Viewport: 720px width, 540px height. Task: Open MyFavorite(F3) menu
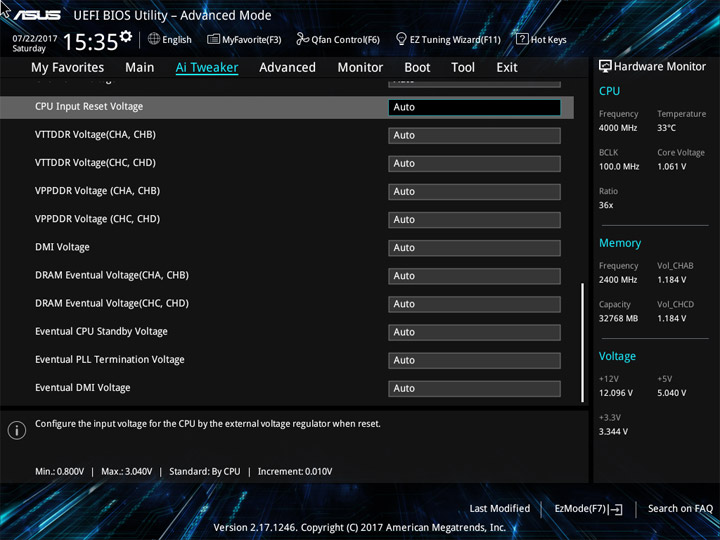point(252,40)
